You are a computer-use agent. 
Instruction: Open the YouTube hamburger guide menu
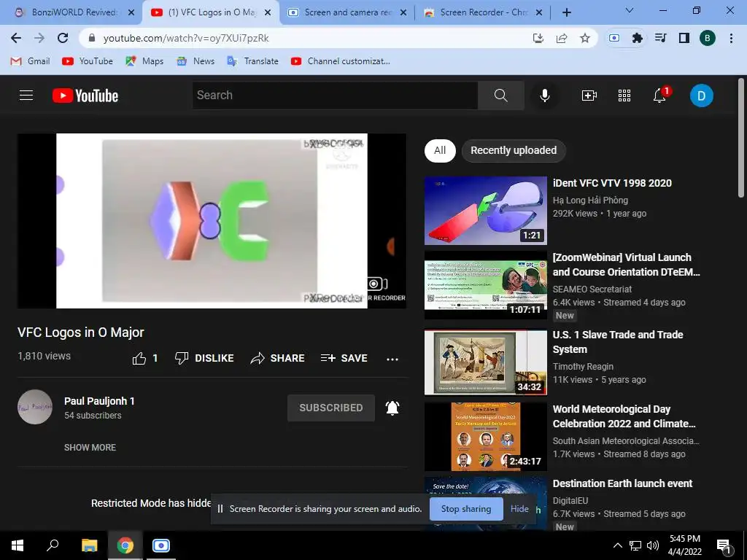pos(26,96)
